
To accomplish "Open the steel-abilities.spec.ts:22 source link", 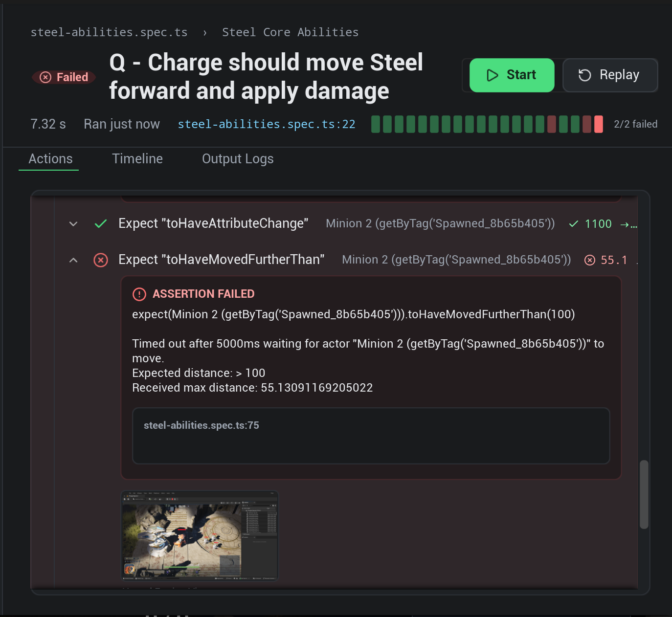I will click(267, 124).
